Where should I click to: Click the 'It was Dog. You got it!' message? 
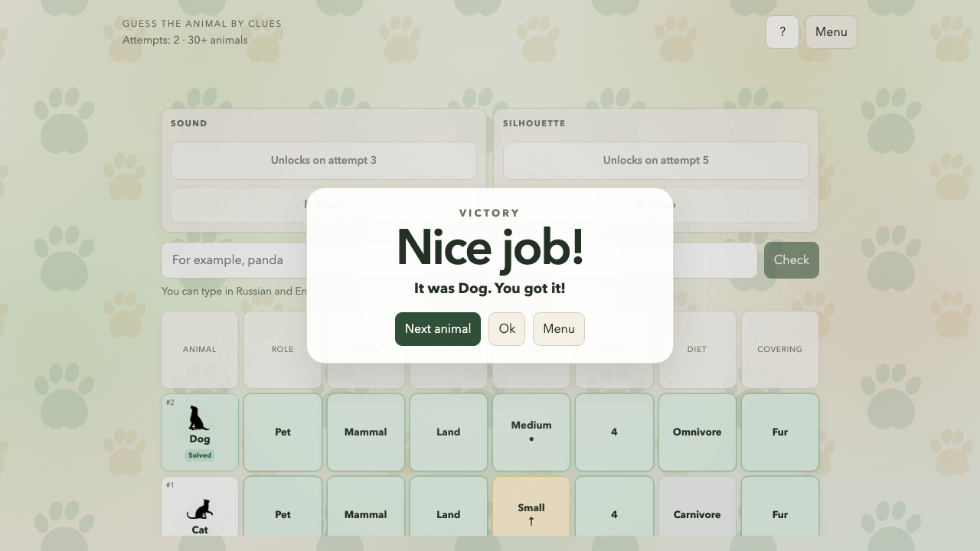(x=490, y=289)
